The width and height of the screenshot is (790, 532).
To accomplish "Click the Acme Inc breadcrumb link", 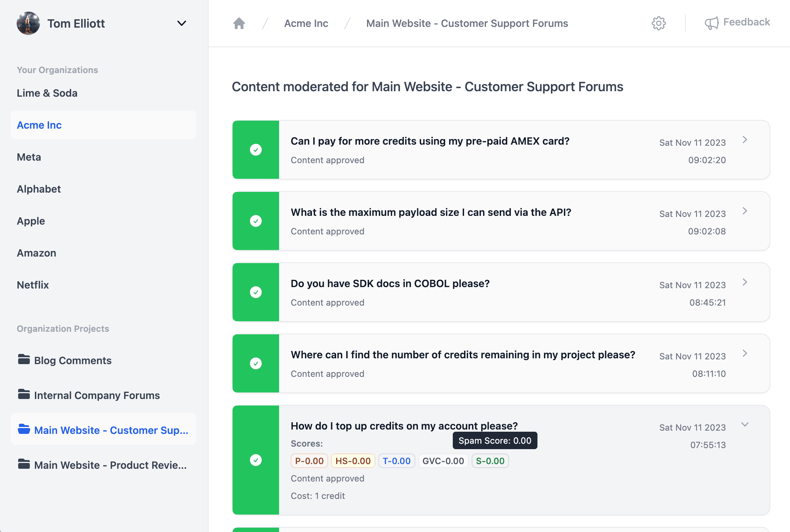I will point(306,23).
